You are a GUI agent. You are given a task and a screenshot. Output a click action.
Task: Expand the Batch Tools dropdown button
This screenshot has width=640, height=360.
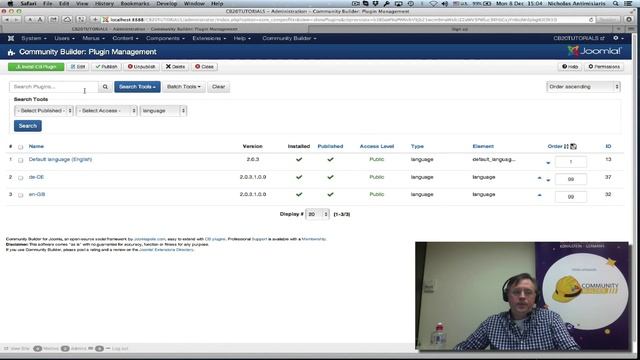click(184, 87)
